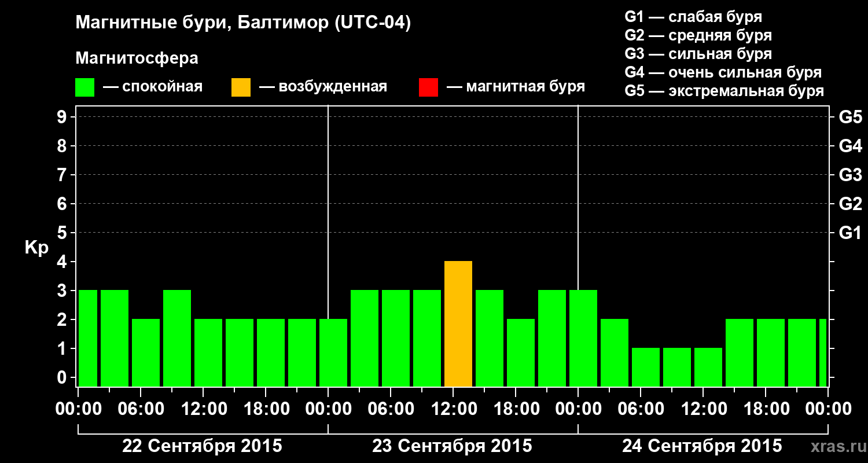The height and width of the screenshot is (463, 868).
Task: Click the '— спокойная' legend label
Action: [x=153, y=87]
